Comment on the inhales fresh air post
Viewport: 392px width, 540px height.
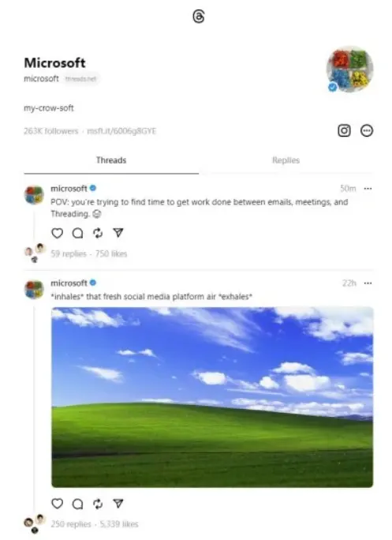[78, 504]
